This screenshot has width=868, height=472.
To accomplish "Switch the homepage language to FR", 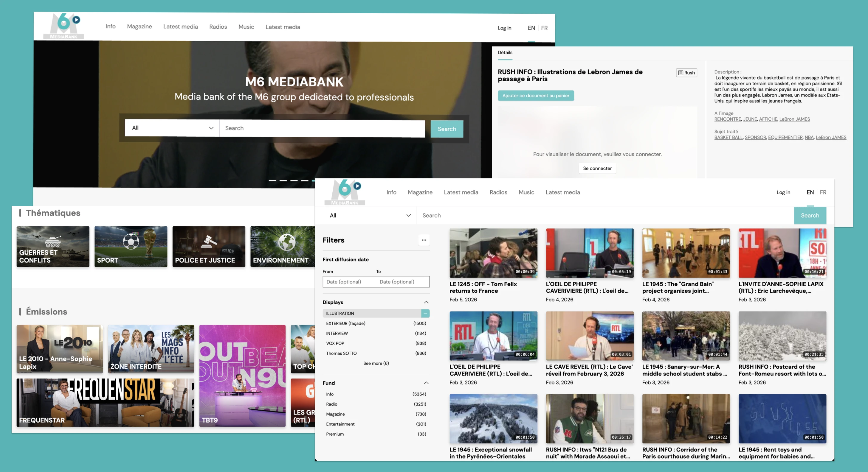I will 545,28.
